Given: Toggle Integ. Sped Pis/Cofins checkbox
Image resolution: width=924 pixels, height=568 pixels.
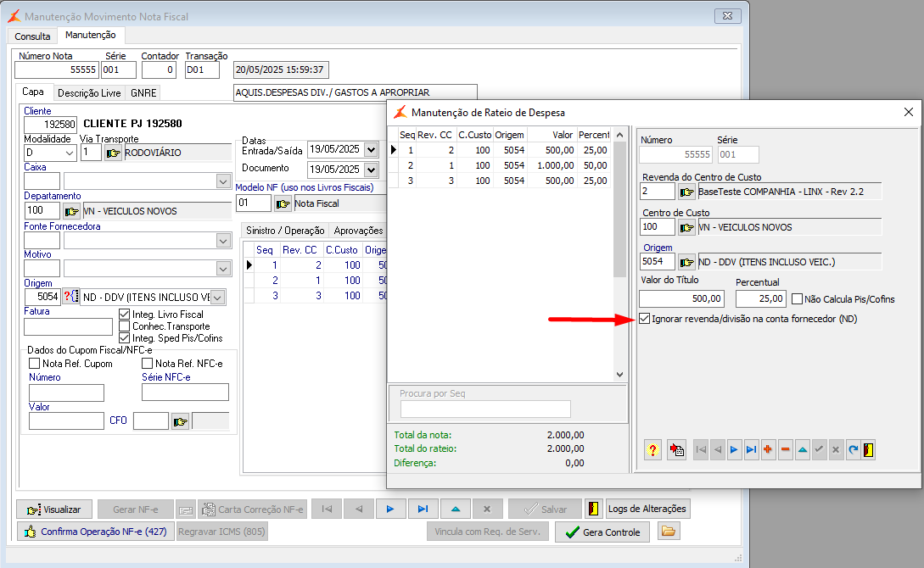Looking at the screenshot, I should [x=125, y=338].
